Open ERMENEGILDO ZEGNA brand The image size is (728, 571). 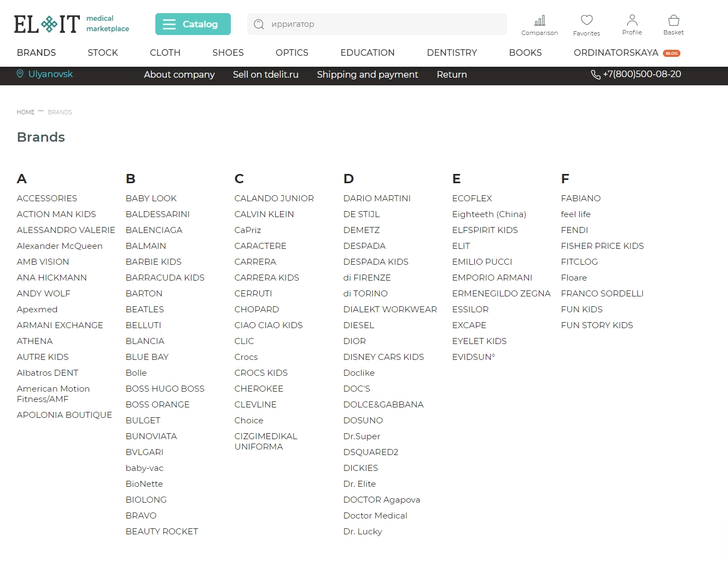(501, 293)
